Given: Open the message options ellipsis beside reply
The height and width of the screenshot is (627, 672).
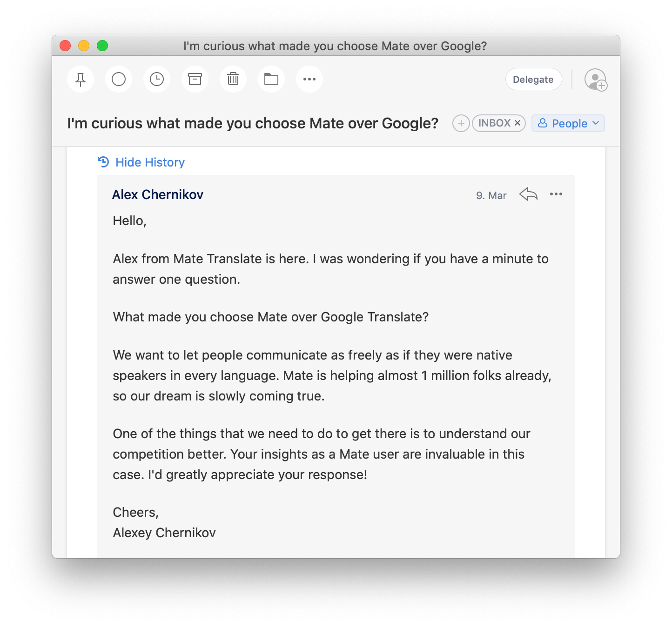Looking at the screenshot, I should click(x=556, y=194).
